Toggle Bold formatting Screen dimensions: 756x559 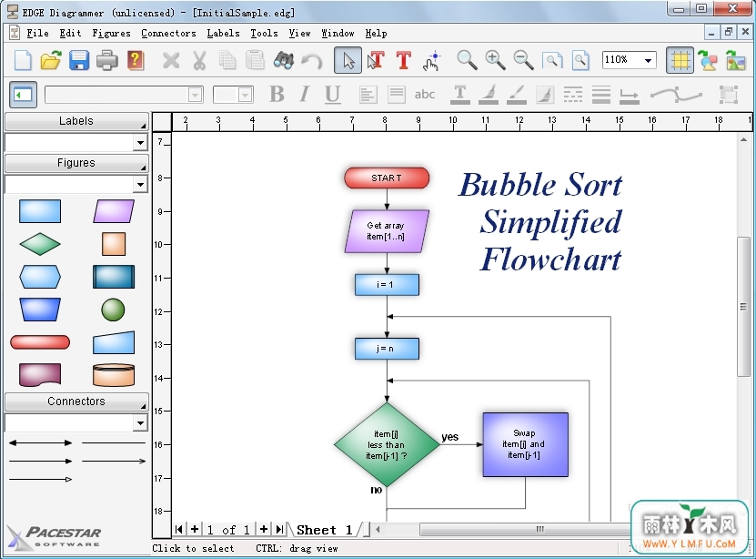(x=277, y=95)
